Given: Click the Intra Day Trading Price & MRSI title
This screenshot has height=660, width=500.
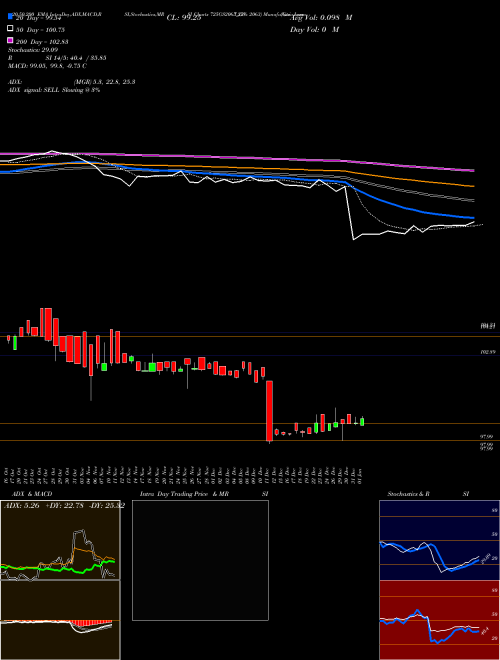Looking at the screenshot, I should point(204,494).
